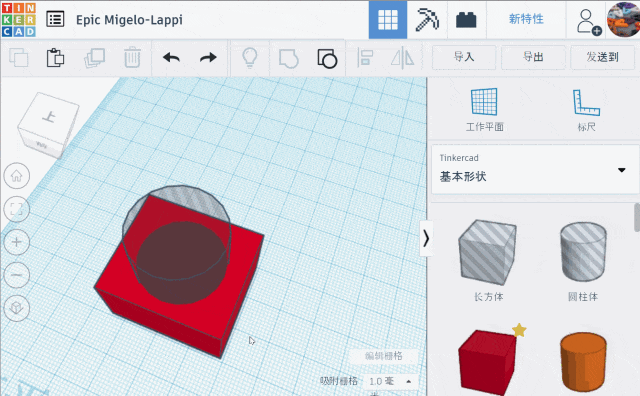Zoom in with plus icon

pyautogui.click(x=17, y=242)
